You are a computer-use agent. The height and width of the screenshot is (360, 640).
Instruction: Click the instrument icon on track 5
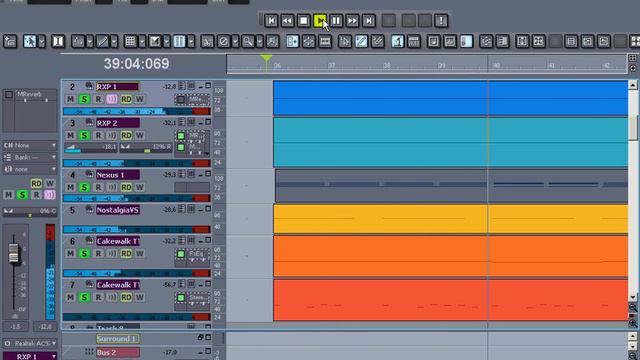(89, 209)
